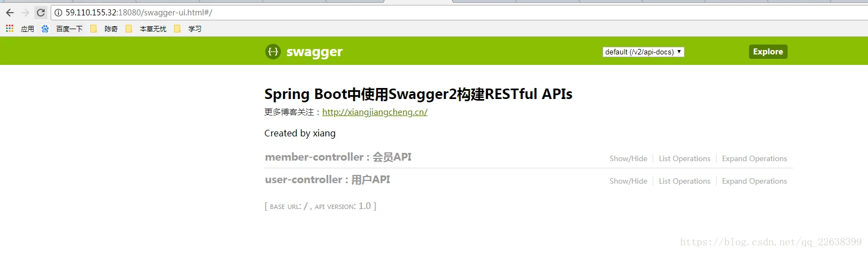Click the swagger logo icon
Image resolution: width=868 pixels, height=253 pixels.
tap(273, 52)
